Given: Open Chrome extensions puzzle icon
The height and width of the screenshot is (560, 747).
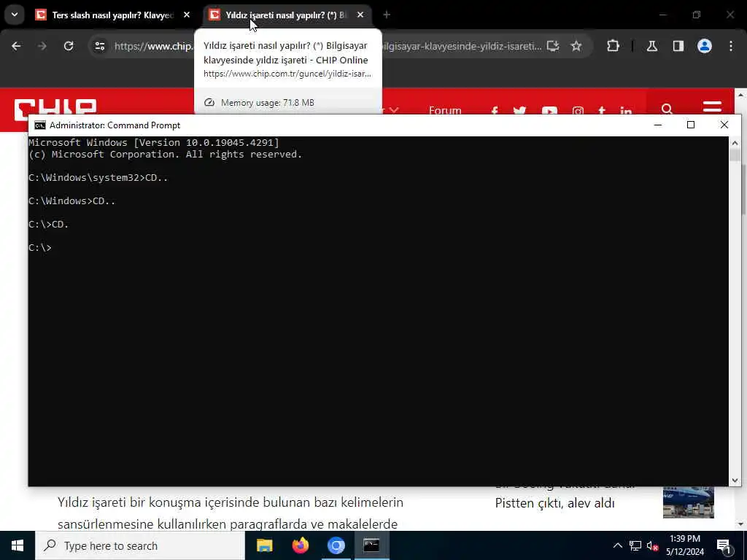Looking at the screenshot, I should 613,46.
